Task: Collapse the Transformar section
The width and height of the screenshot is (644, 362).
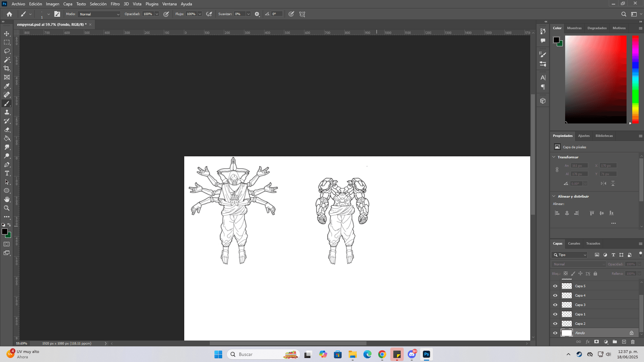Action: tap(554, 157)
